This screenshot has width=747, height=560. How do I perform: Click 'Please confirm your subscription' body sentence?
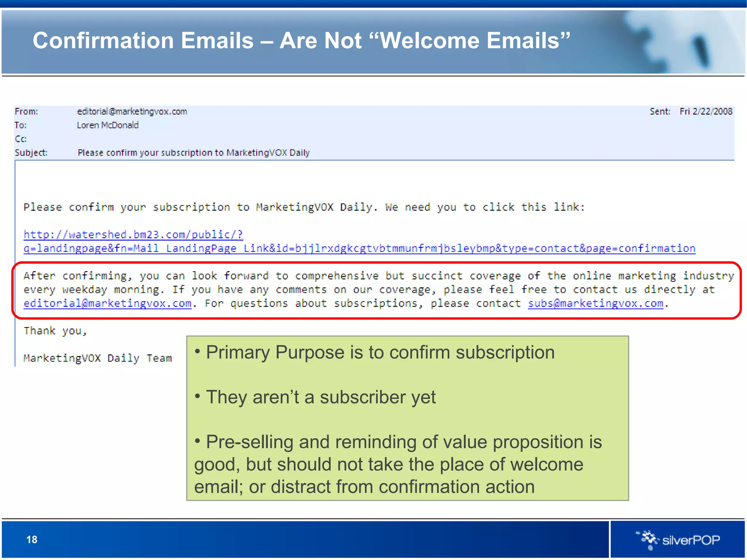[304, 207]
